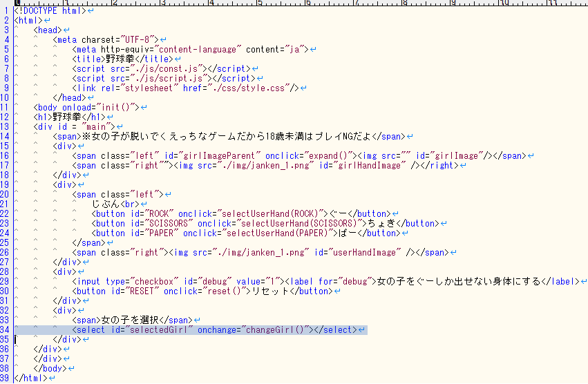Click line number 34 in the gutter
This screenshot has height=384, width=588.
click(x=6, y=330)
